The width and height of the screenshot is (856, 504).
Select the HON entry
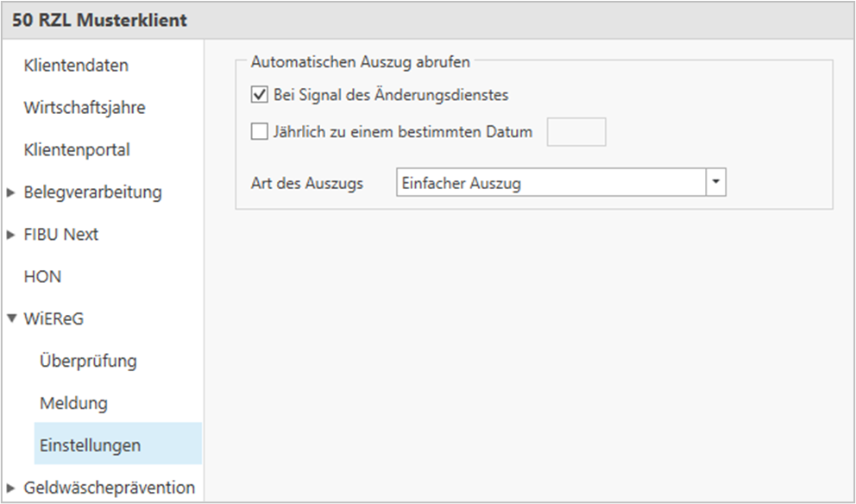point(41,276)
